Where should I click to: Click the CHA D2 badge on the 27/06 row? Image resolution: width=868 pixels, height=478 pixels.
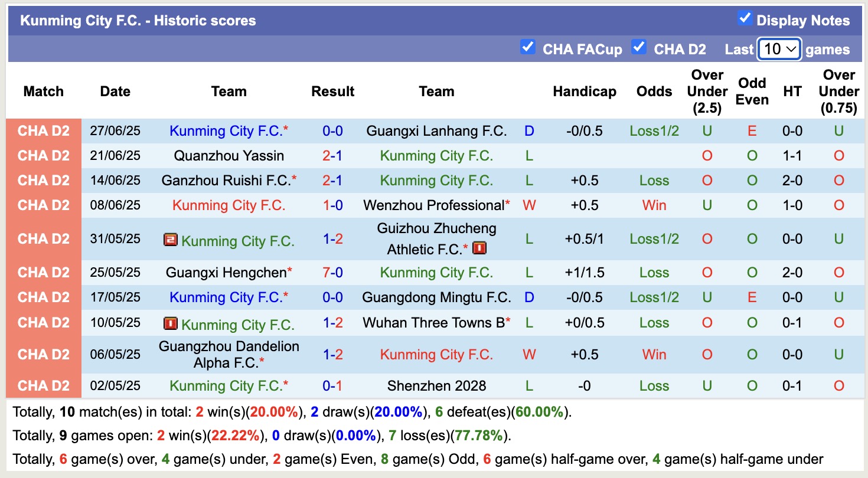pos(44,131)
